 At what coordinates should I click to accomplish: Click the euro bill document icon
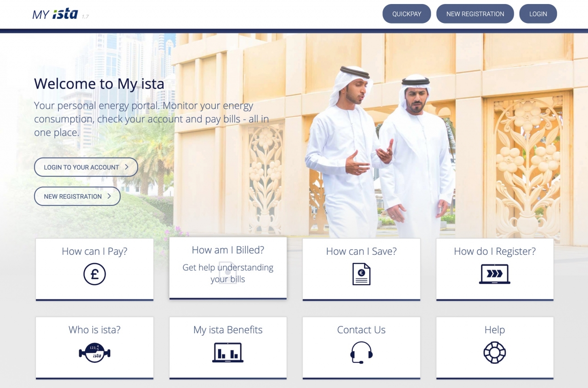tap(362, 274)
